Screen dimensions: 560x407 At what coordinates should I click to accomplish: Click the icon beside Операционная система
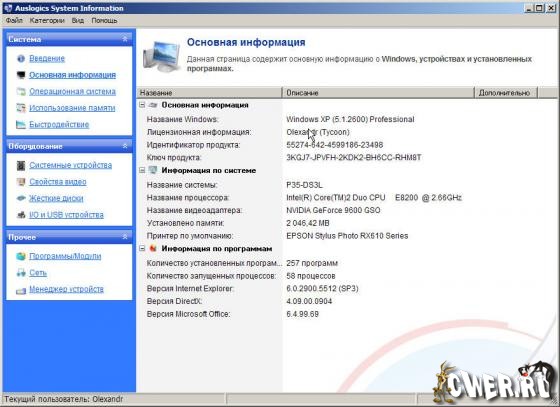(21, 92)
